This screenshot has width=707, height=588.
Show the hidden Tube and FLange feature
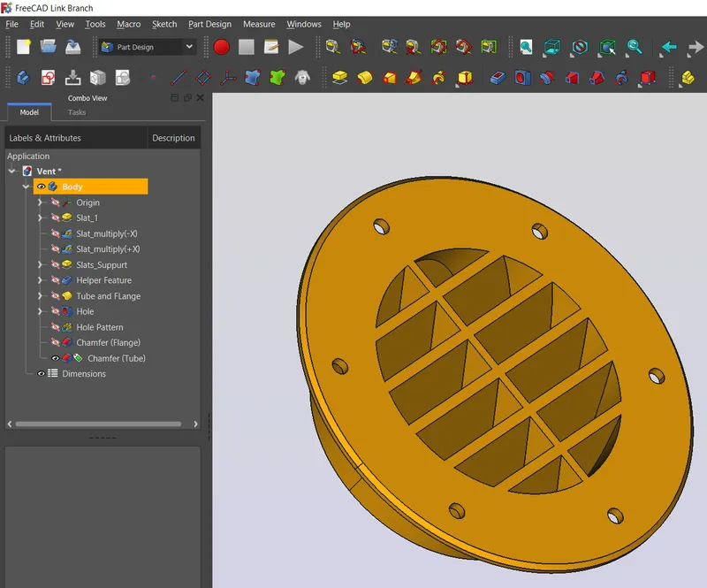(x=55, y=296)
